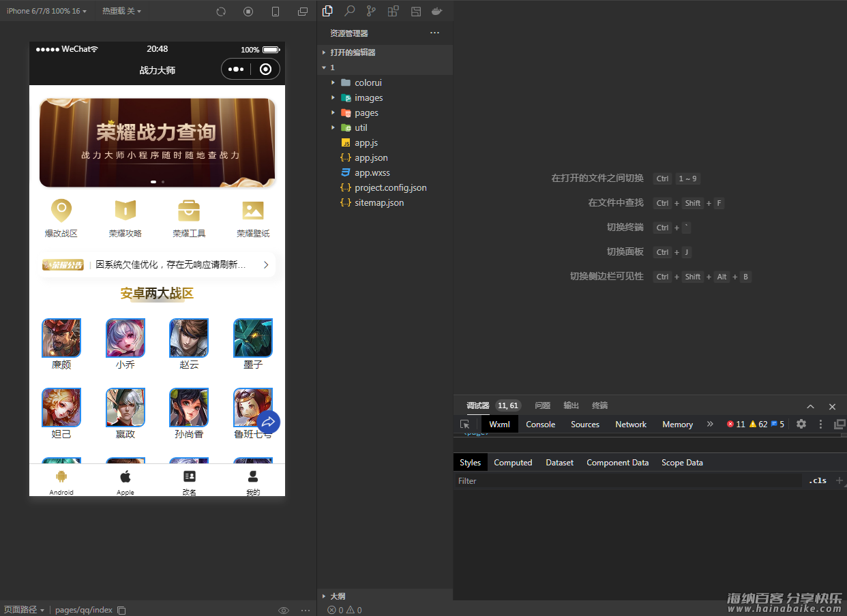Tap the 荣耀攻略 guide icon
The image size is (847, 616).
(125, 211)
